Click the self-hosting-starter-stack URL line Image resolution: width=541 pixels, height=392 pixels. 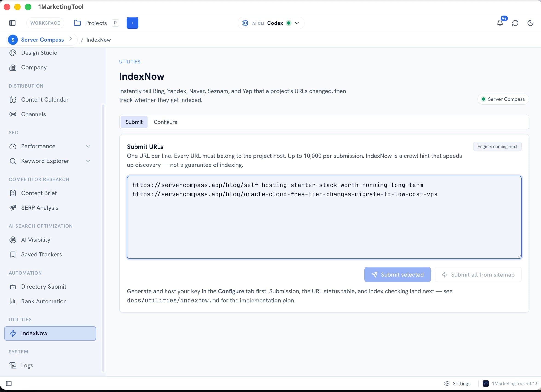click(278, 185)
